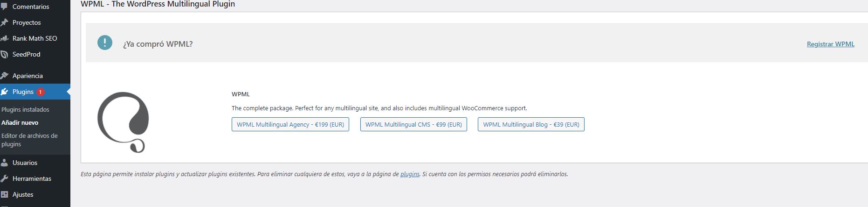Click the Proyectos pin icon
This screenshot has width=868, height=207.
[4, 22]
